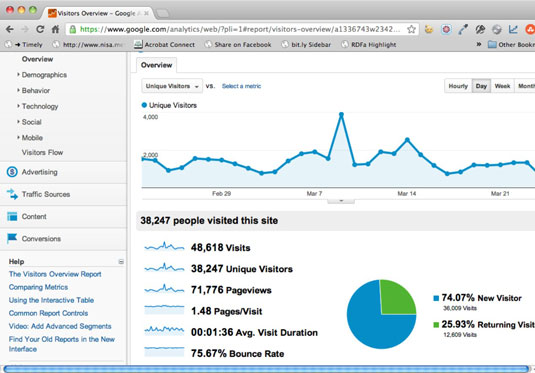The width and height of the screenshot is (535, 373).
Task: Click the '48,618 Visits' text
Action: pyautogui.click(x=220, y=247)
